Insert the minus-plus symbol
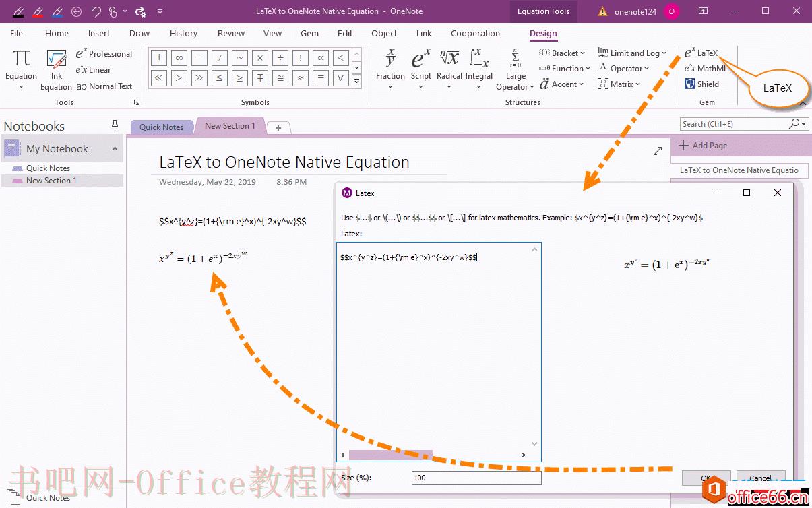Image resolution: width=812 pixels, height=508 pixels. click(x=260, y=78)
